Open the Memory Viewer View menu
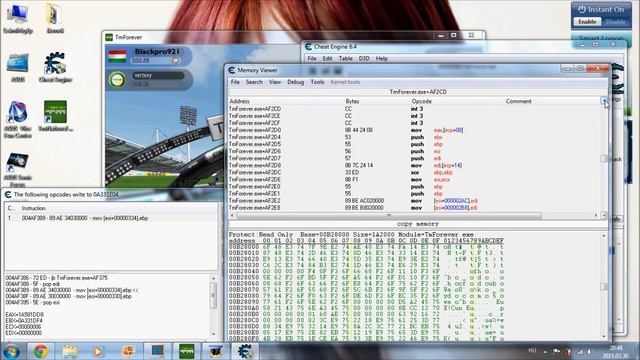Viewport: 640px width, 360px height. click(x=275, y=82)
